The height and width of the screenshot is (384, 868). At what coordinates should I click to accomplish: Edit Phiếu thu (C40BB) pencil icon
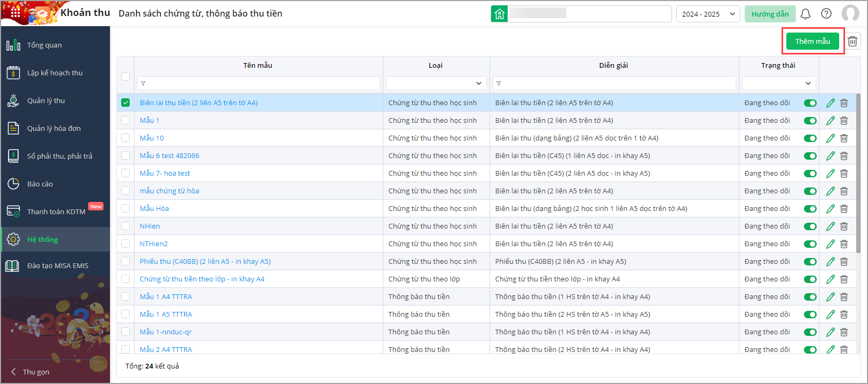pyautogui.click(x=831, y=262)
